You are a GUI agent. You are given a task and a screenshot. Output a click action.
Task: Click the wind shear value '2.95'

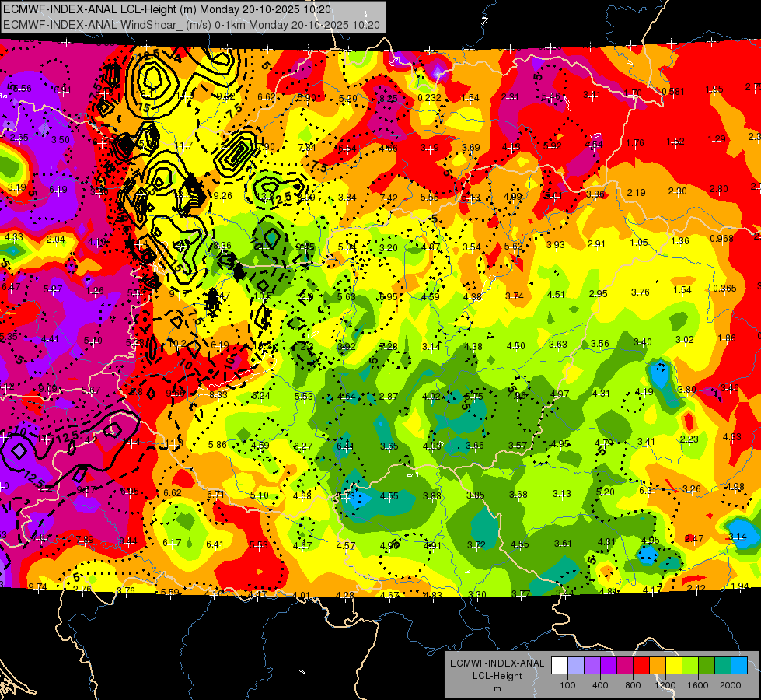599,294
